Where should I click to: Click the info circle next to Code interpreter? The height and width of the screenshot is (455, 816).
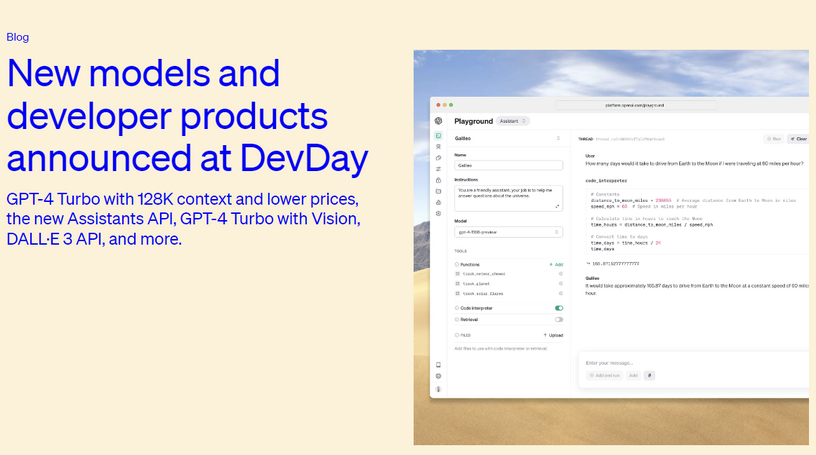457,308
